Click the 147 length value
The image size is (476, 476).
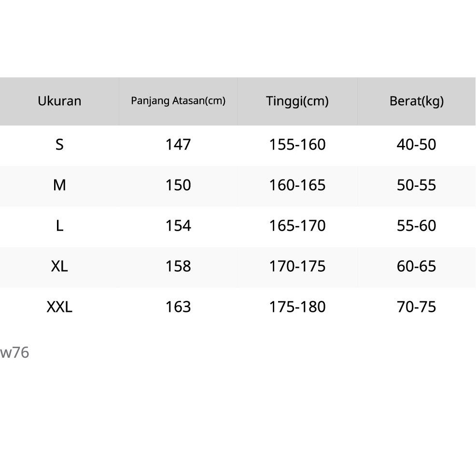178,144
